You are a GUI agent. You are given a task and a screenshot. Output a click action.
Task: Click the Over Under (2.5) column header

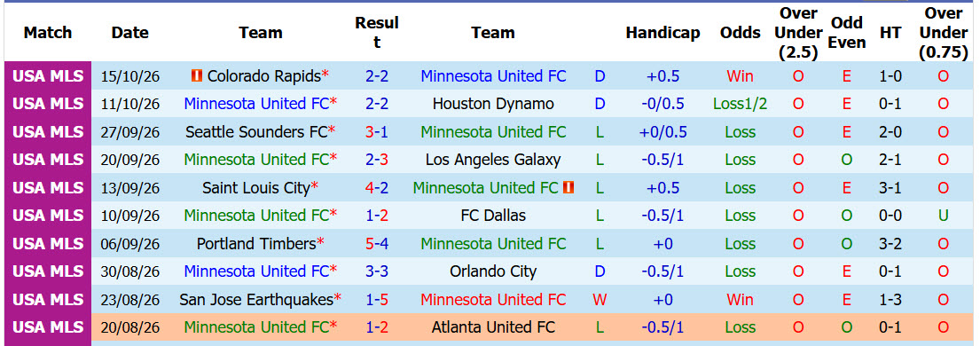tap(799, 33)
